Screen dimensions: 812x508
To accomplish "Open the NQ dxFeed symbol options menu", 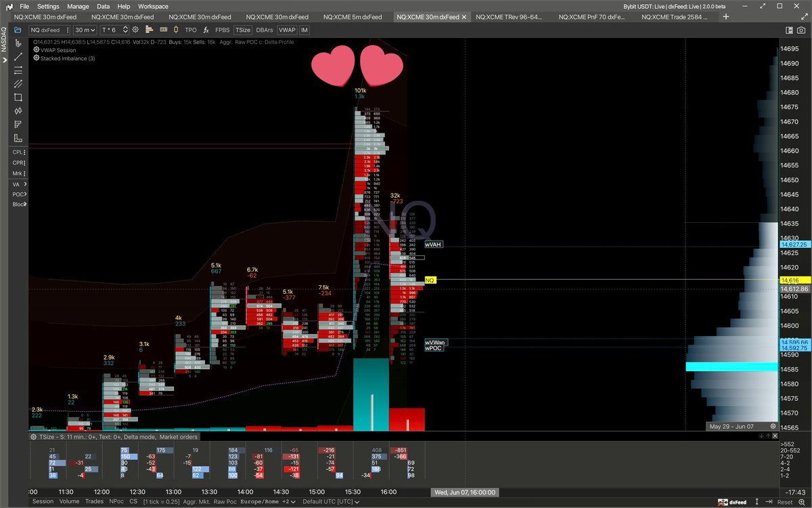I will point(67,30).
